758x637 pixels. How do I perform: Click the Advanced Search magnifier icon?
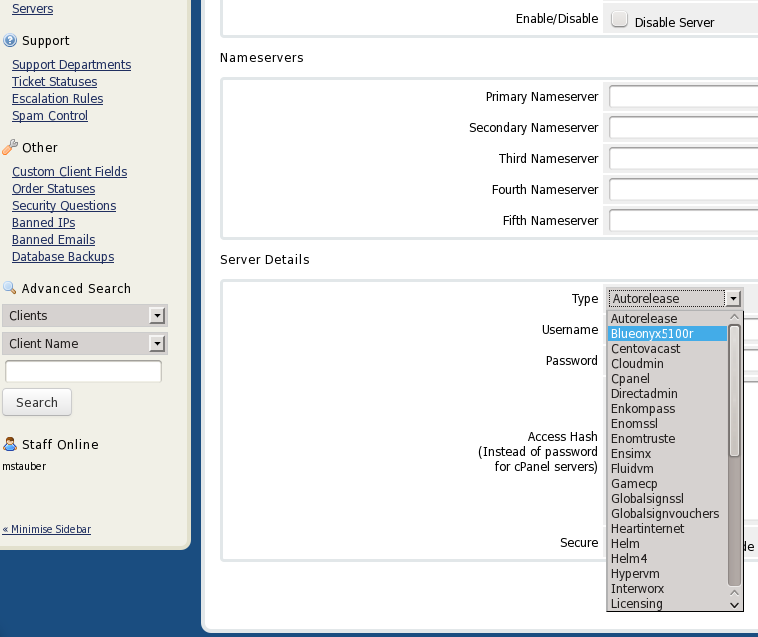(x=10, y=289)
